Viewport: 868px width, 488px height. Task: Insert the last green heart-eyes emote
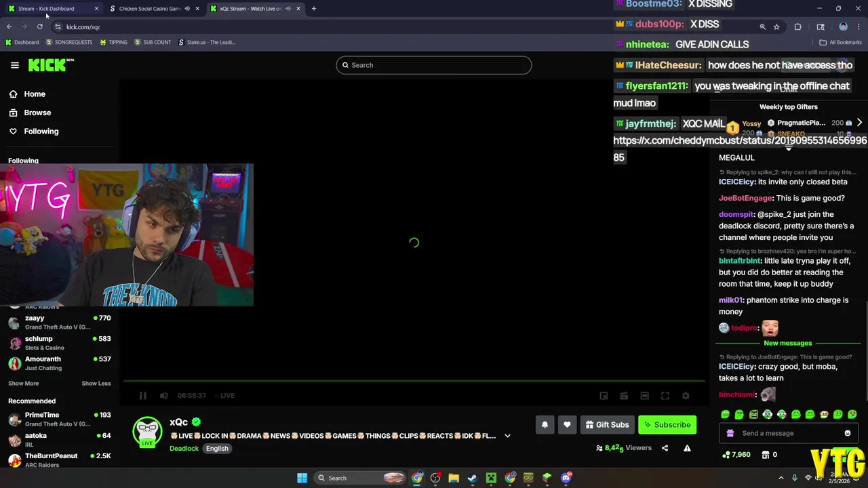tap(852, 415)
